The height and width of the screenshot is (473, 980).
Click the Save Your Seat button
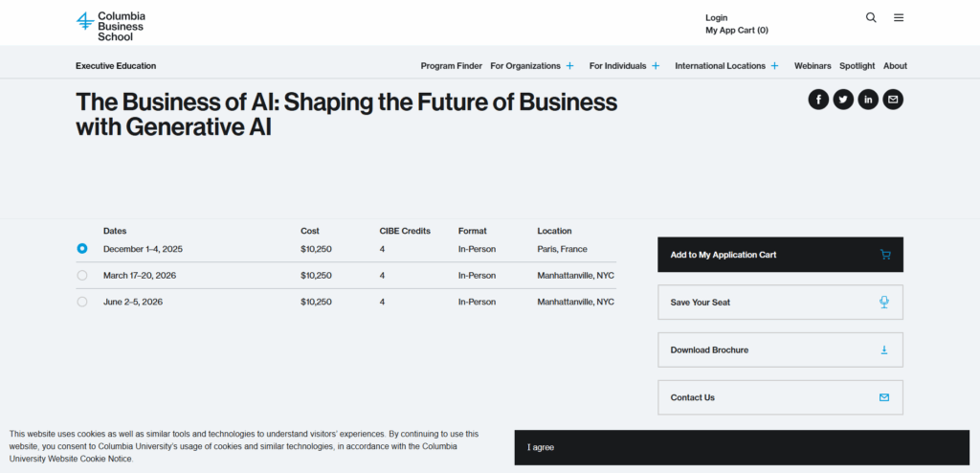click(780, 303)
